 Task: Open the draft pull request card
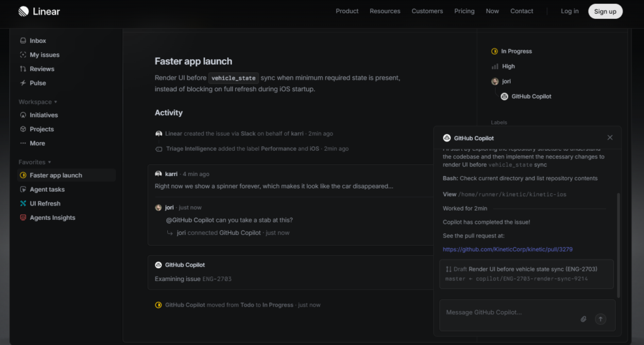tap(526, 274)
